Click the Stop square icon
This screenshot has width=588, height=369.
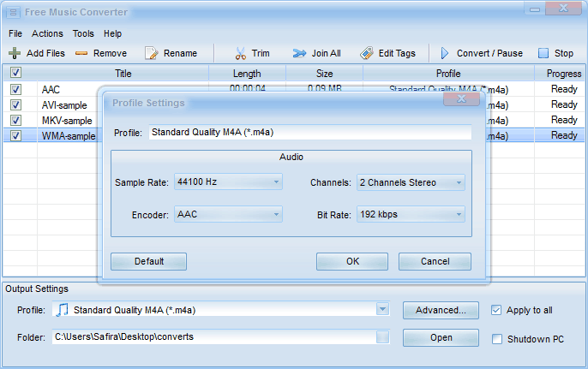point(543,53)
